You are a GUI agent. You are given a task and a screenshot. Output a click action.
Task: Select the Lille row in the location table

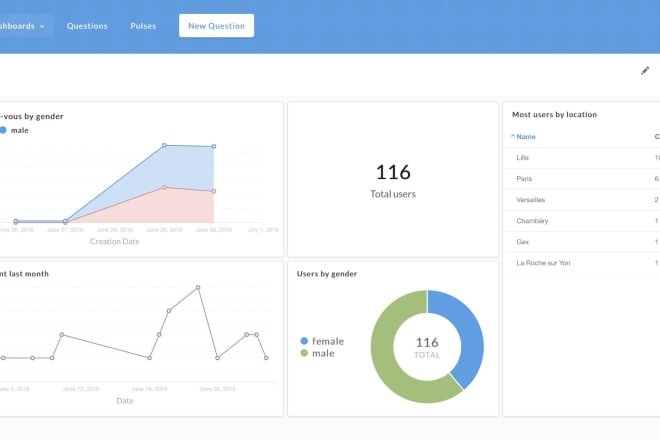click(x=581, y=158)
